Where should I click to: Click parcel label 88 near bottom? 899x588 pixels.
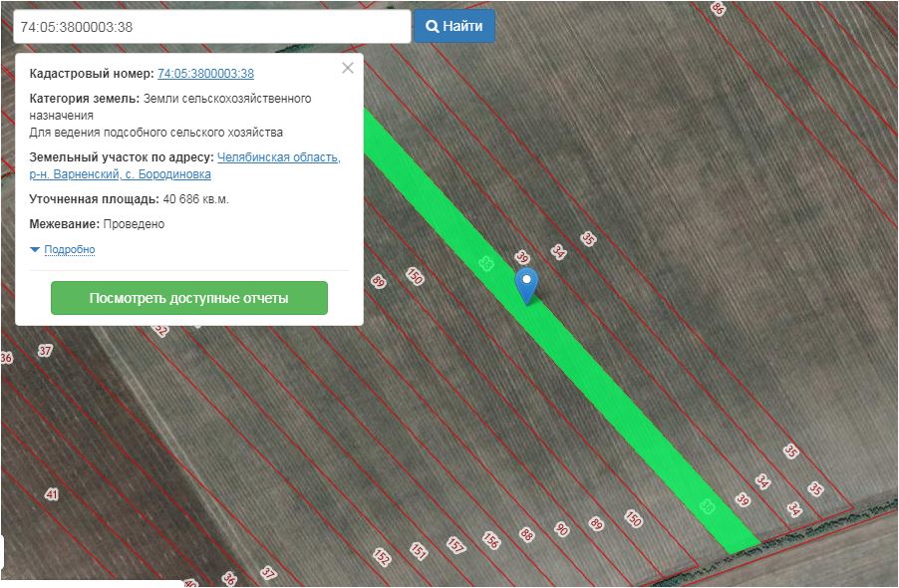(526, 535)
